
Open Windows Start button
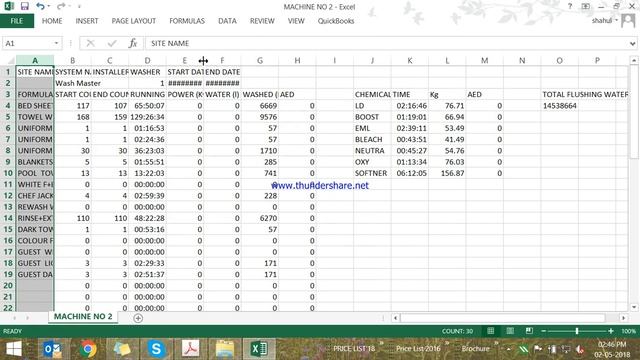14,349
